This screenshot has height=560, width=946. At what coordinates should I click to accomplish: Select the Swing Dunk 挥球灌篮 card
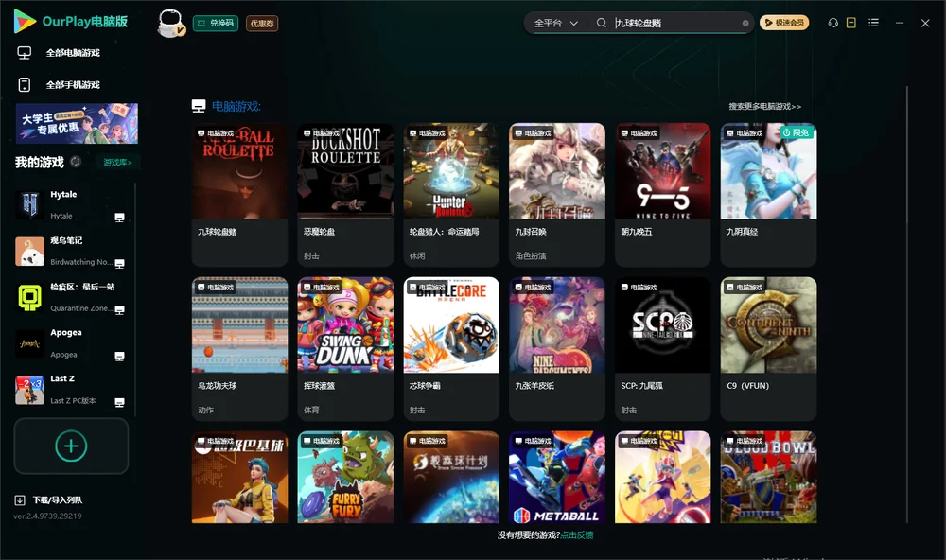coord(345,349)
